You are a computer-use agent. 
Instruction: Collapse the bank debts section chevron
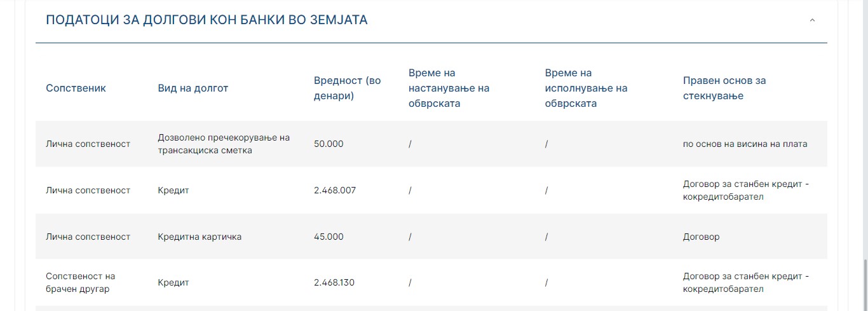click(x=812, y=20)
